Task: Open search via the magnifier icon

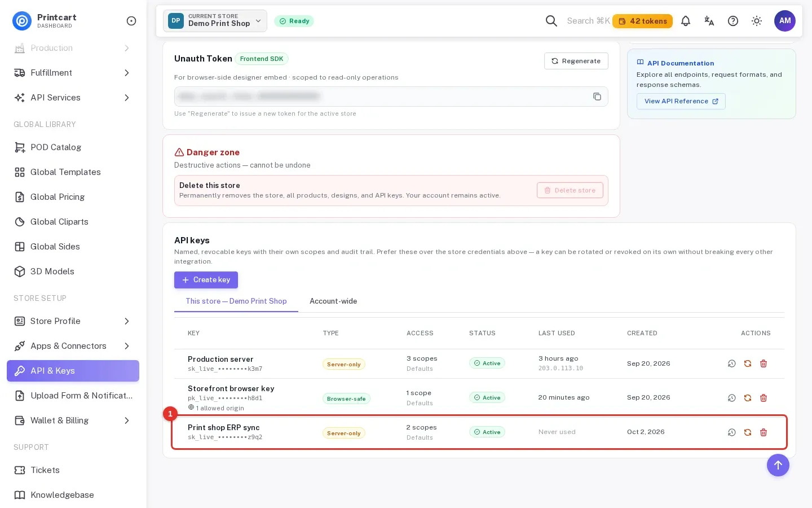Action: point(551,21)
